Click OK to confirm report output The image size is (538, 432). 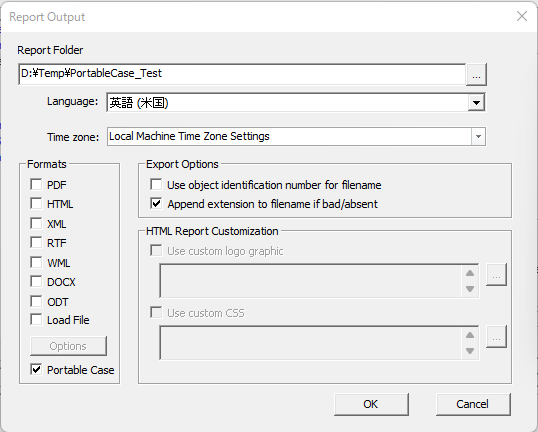point(371,404)
